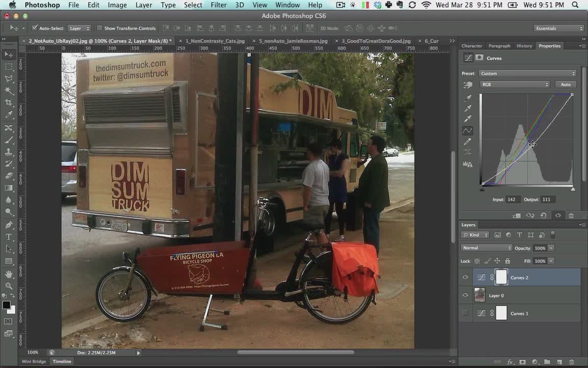Open the Image menu
The image size is (588, 368).
tap(117, 5)
